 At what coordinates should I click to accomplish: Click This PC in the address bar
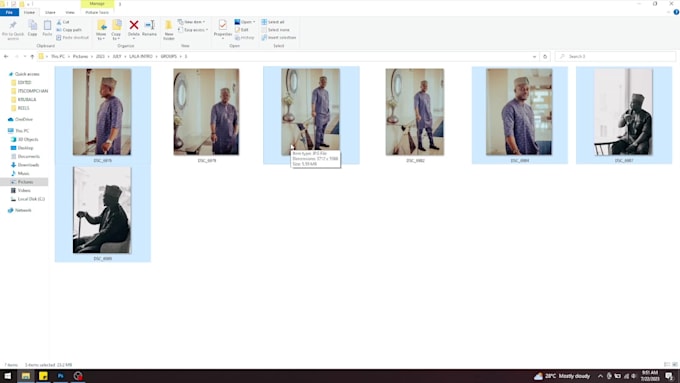58,56
